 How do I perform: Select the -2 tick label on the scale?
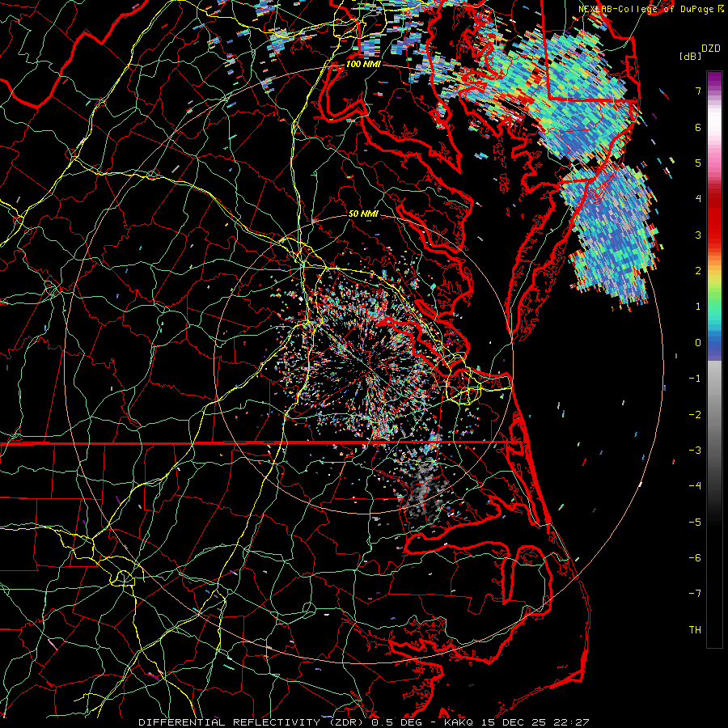tap(695, 415)
